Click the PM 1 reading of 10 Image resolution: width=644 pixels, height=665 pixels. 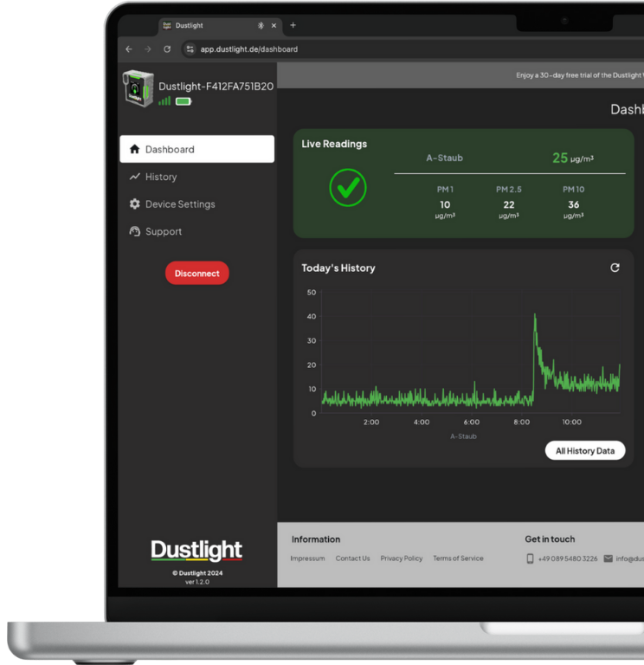point(445,204)
